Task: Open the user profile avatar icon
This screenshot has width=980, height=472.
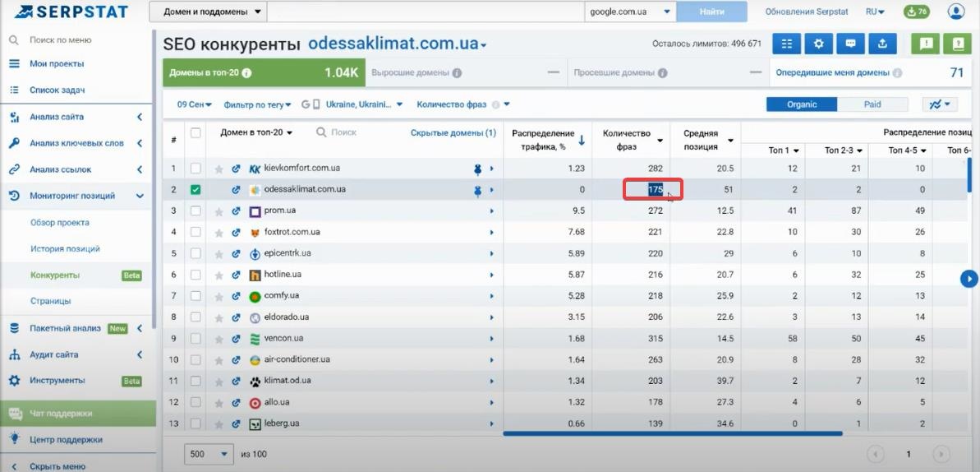Action: pos(955,12)
